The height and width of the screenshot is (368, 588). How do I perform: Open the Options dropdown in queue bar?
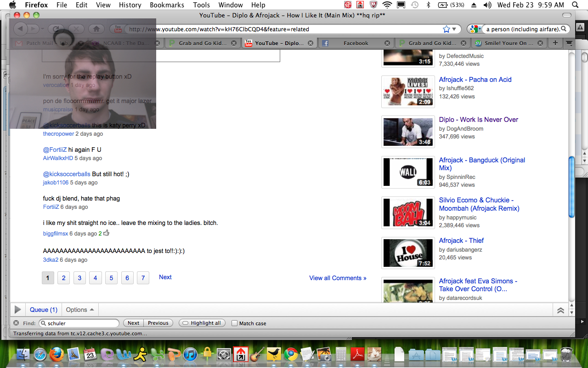tap(80, 310)
